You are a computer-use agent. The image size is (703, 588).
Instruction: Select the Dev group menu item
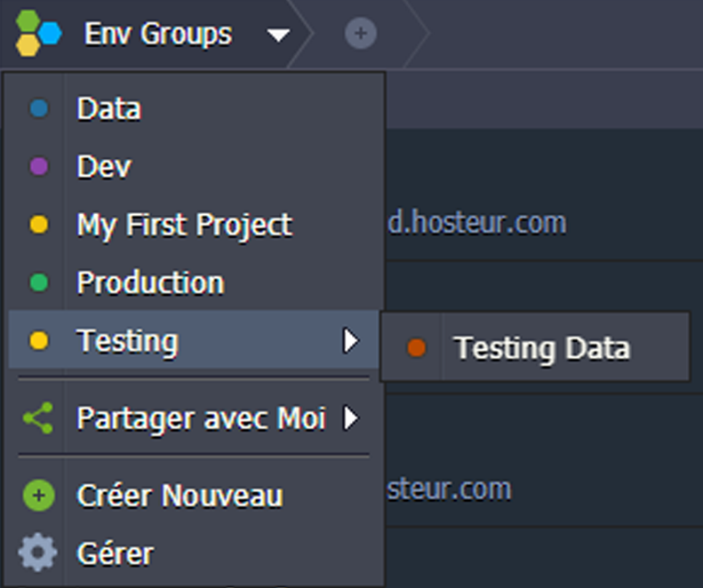coord(194,166)
